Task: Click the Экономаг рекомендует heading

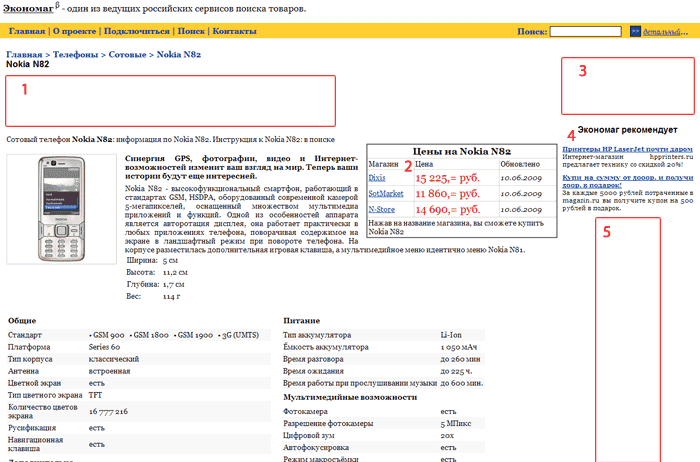Action: point(627,130)
